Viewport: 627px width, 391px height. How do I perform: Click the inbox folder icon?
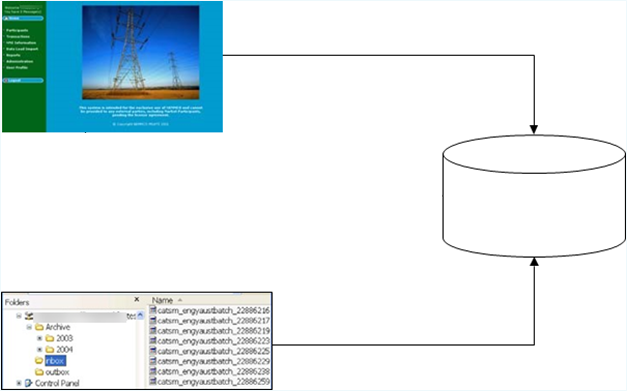(x=39, y=361)
